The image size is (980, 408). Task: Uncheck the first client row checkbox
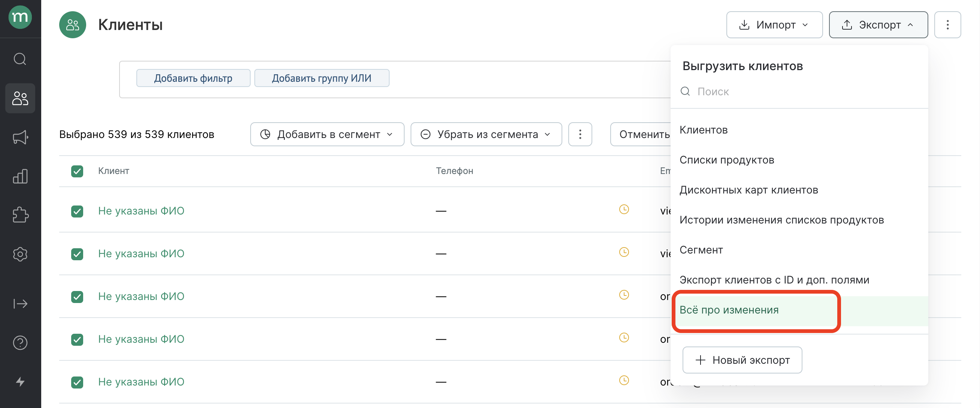pos(77,211)
